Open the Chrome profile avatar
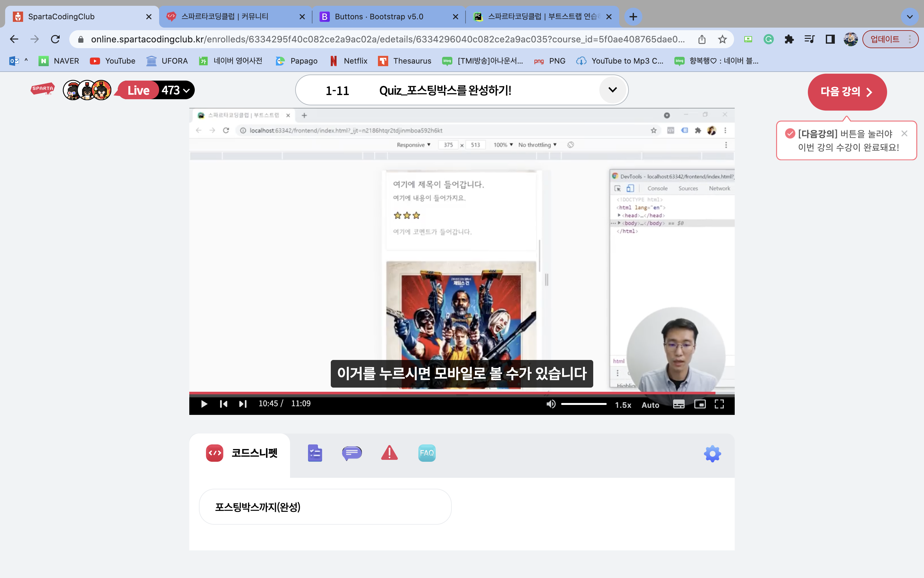Screen dimensions: 924x578 click(850, 39)
